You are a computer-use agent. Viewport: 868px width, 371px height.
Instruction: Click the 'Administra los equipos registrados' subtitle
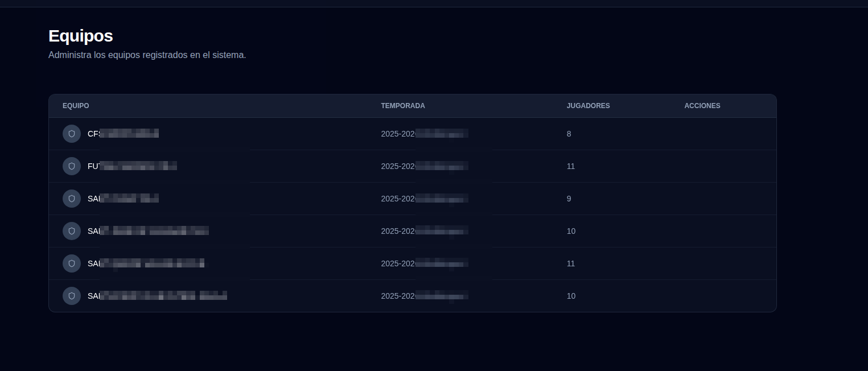147,55
